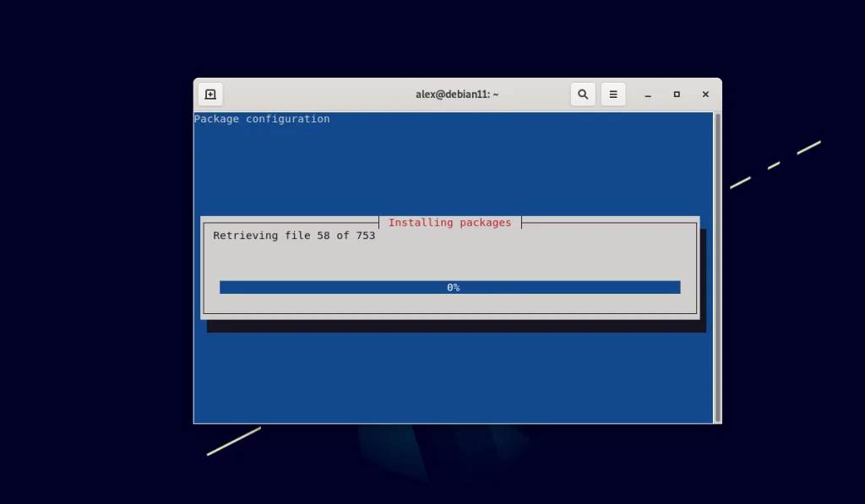
Task: Click the terminal window's bottom edge
Action: (x=456, y=420)
